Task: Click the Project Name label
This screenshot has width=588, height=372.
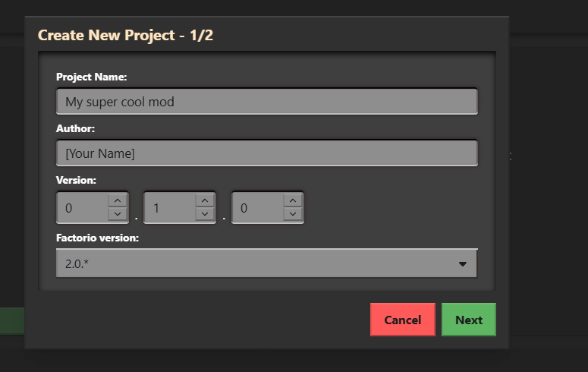Action: [x=92, y=77]
